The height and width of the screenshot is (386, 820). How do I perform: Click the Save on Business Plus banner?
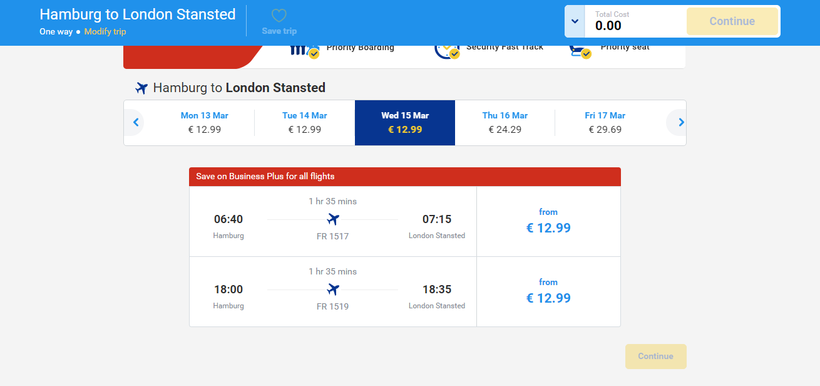coord(405,177)
